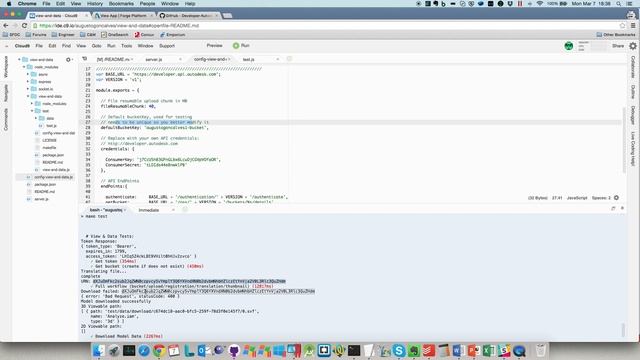The height and width of the screenshot is (360, 640).
Task: Switch to the server.js editor tab
Action: (x=154, y=60)
